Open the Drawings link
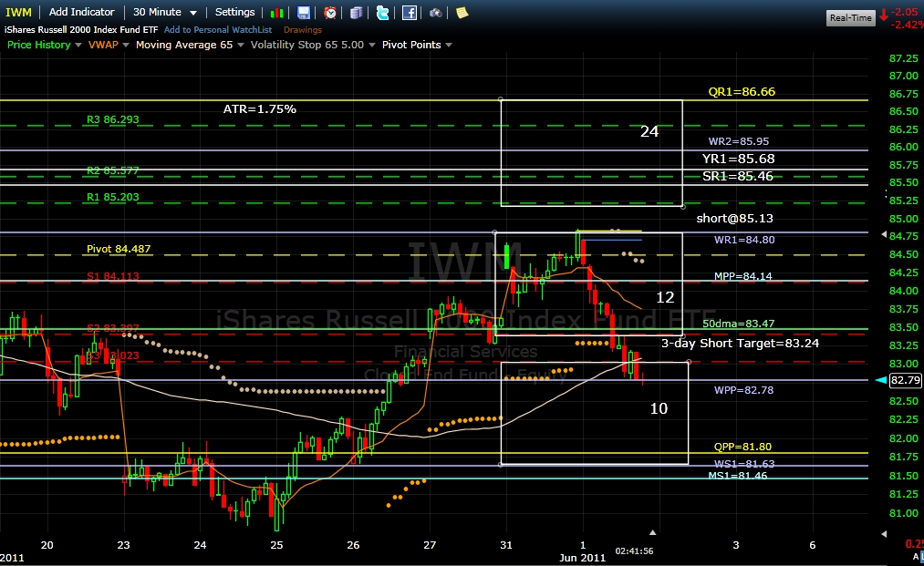The width and height of the screenshot is (924, 566). pyautogui.click(x=303, y=29)
